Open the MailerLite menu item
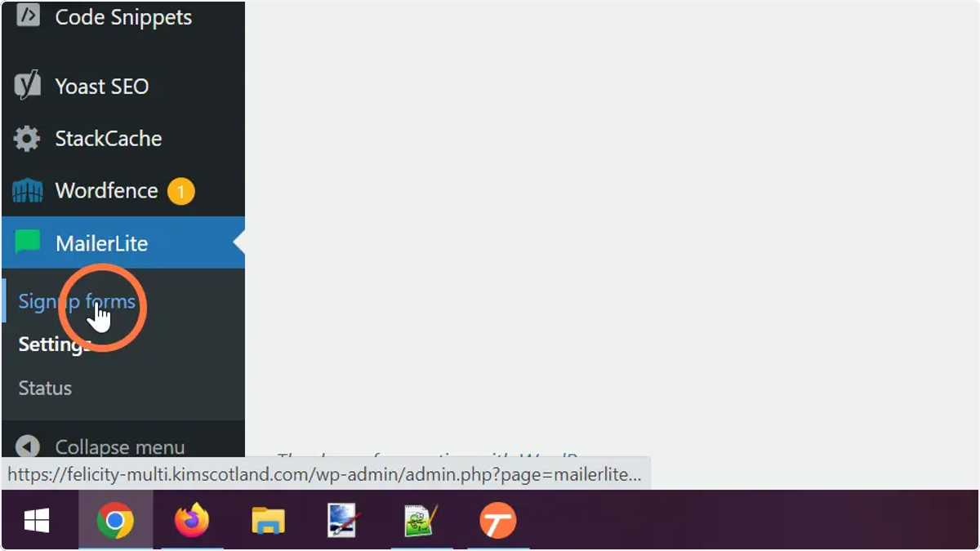 click(122, 242)
